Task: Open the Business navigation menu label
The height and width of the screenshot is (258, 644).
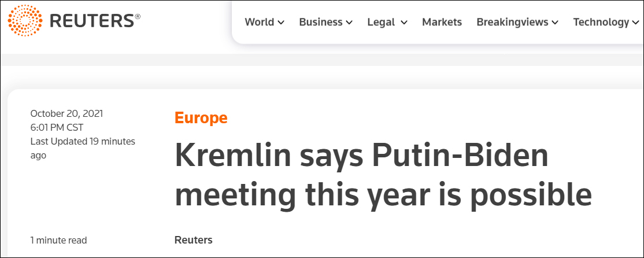Action: pos(320,22)
